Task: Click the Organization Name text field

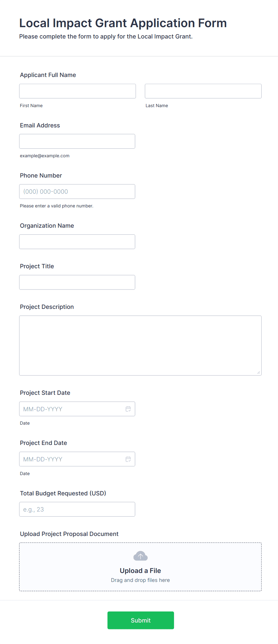Action: coord(77,242)
